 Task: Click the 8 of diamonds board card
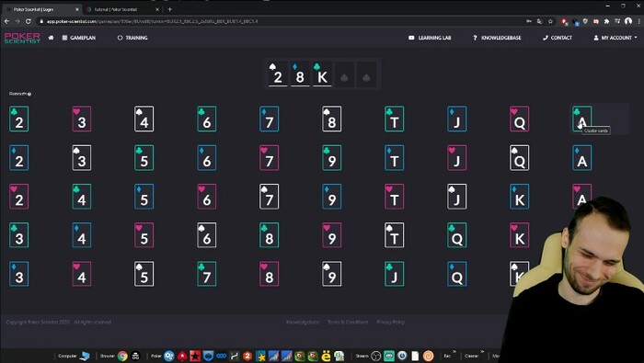click(300, 74)
